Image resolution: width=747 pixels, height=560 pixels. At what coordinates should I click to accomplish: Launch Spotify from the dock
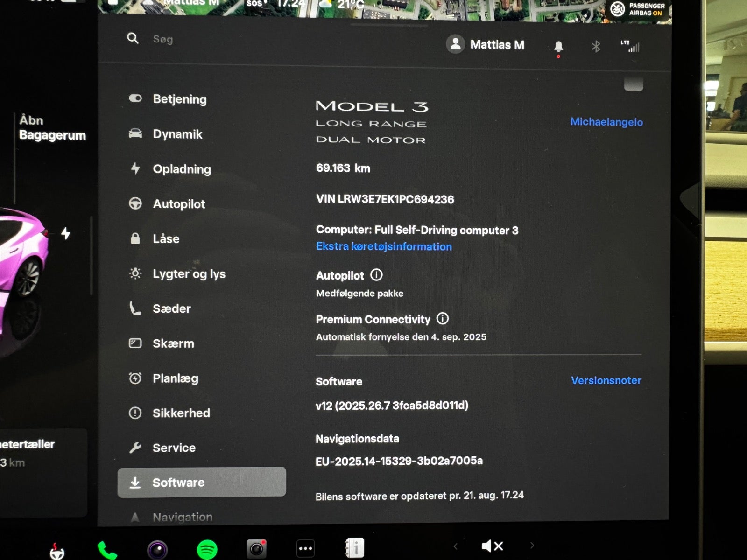pos(207,549)
